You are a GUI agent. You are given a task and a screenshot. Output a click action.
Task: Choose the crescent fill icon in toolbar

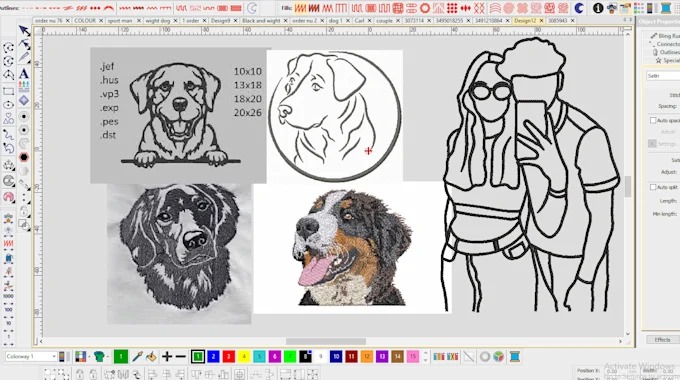[x=579, y=8]
